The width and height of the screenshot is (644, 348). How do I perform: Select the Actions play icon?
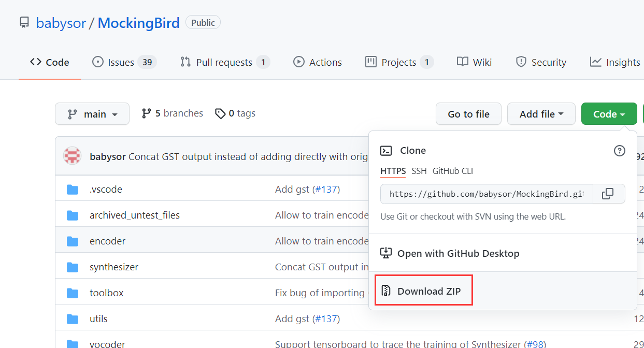[299, 62]
